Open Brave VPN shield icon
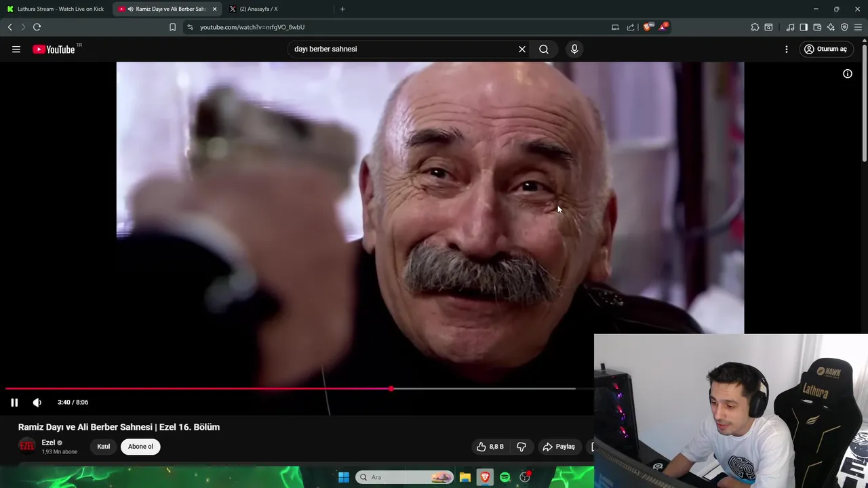868x488 pixels. 844,27
